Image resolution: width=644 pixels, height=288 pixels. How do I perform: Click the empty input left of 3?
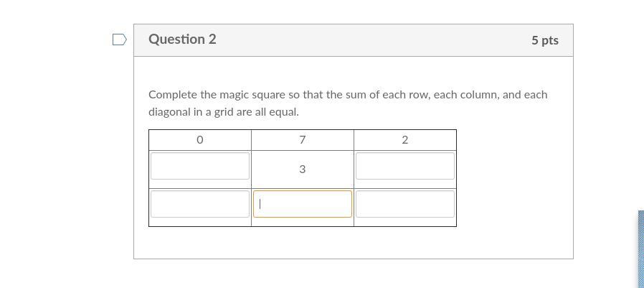[200, 166]
